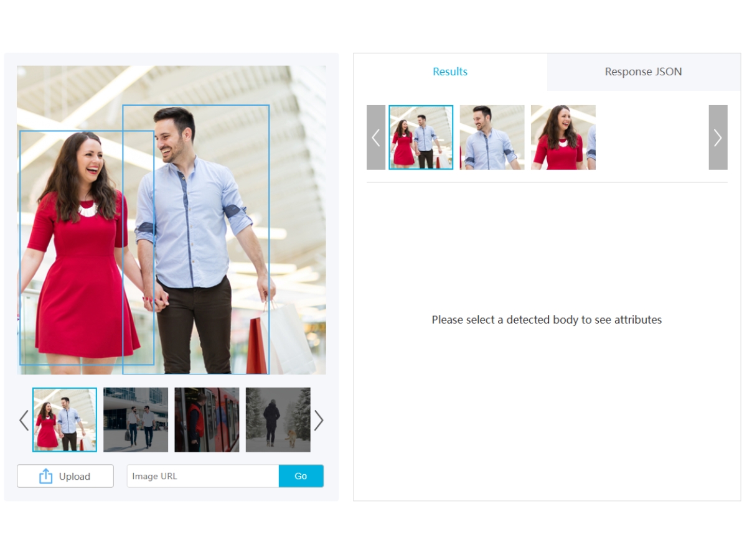Switch to the Response JSON tab
The height and width of the screenshot is (560, 747).
[x=644, y=72]
